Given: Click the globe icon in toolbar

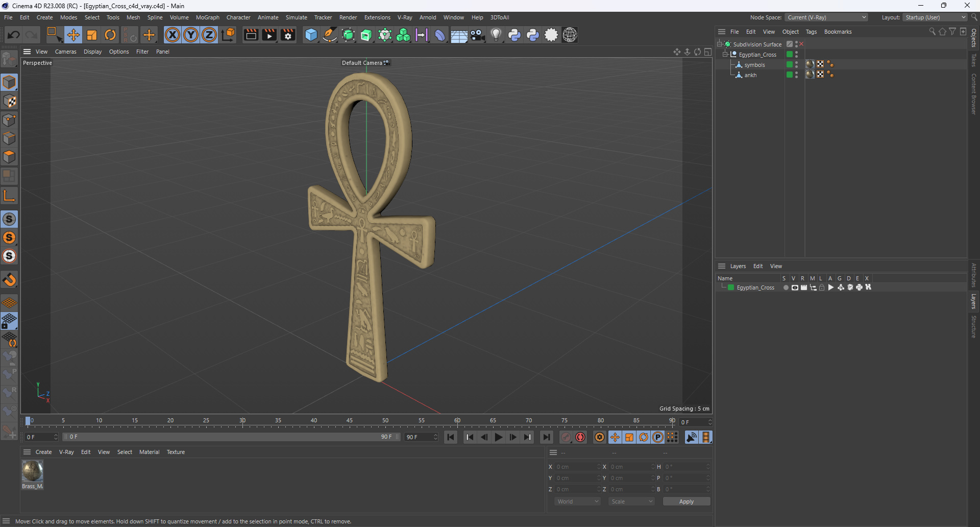Looking at the screenshot, I should click(x=570, y=35).
